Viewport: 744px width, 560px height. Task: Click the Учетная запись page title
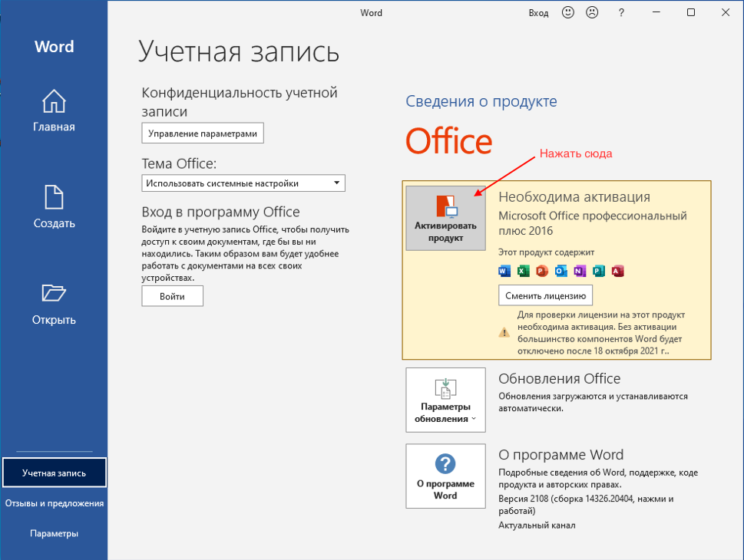click(239, 51)
